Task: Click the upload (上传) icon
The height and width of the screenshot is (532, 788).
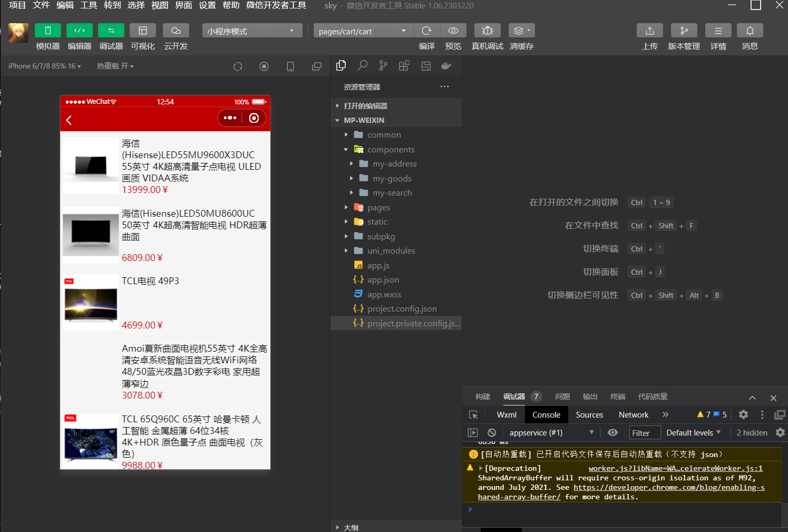Action: [650, 31]
